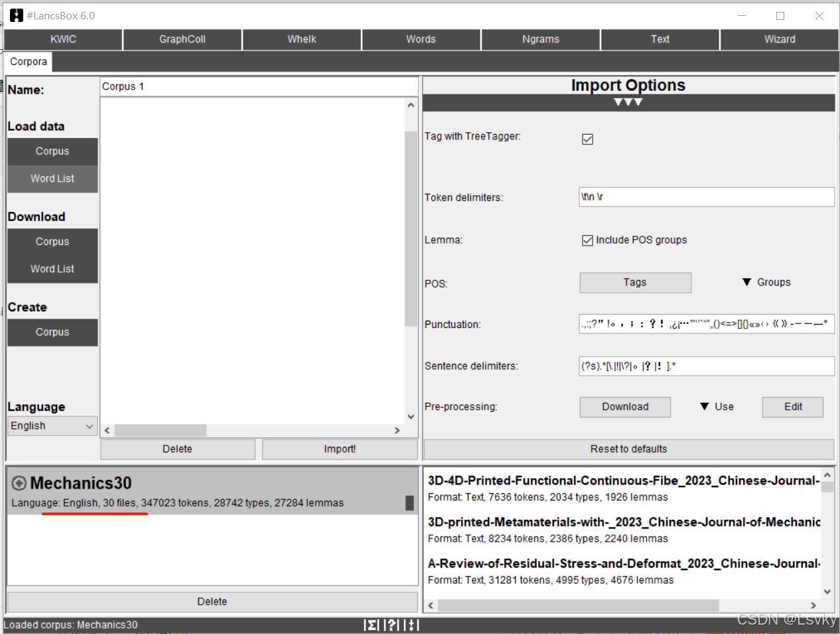Toggle the Tag with TreeTagger checkbox

tap(587, 139)
